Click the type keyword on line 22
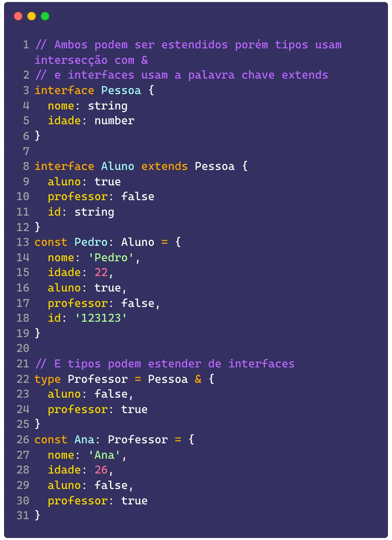This screenshot has width=392, height=540. 48,379
